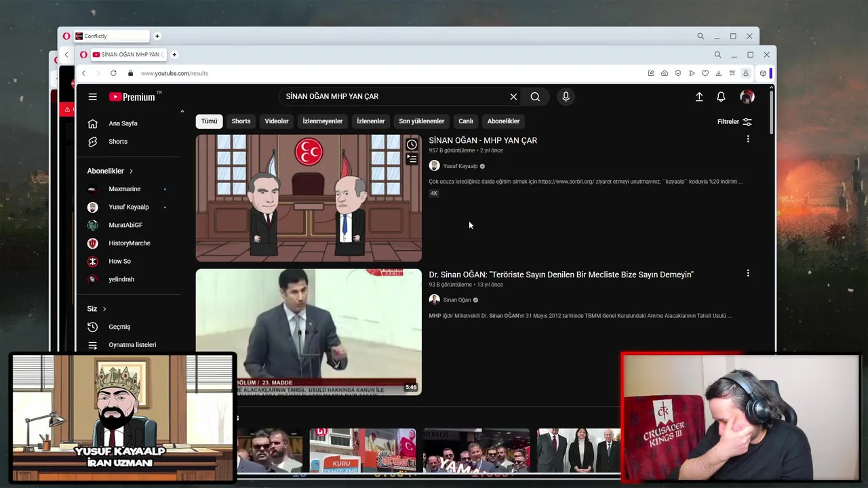868x488 pixels.
Task: Open new tab in the Conflictly window
Action: pyautogui.click(x=157, y=36)
